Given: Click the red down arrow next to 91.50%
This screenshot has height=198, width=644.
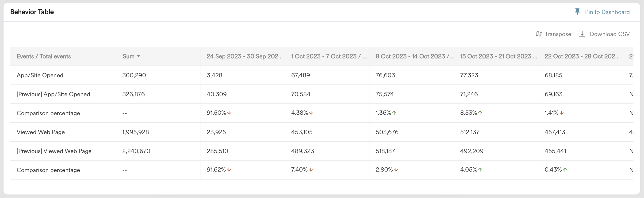Looking at the screenshot, I should pyautogui.click(x=229, y=113).
